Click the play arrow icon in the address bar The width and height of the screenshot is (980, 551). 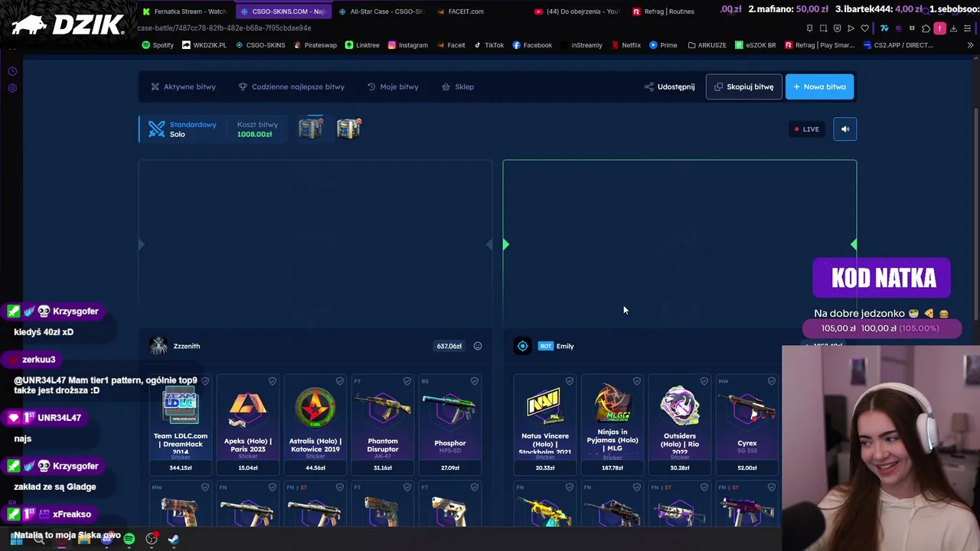(851, 28)
